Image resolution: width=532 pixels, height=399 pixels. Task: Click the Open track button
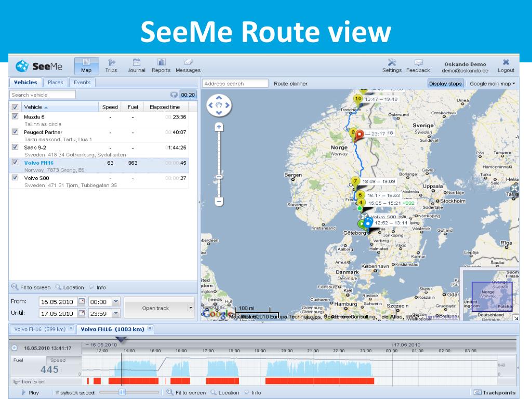pyautogui.click(x=155, y=308)
